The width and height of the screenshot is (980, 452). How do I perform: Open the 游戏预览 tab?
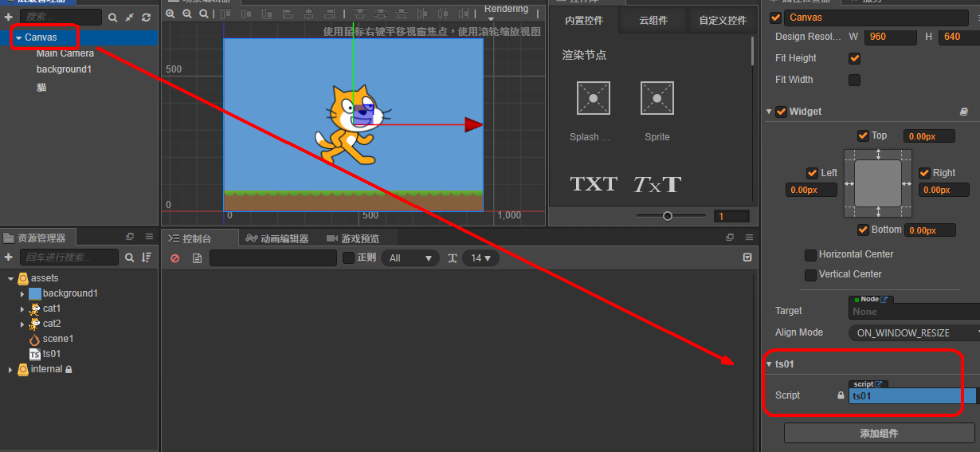[x=353, y=238]
